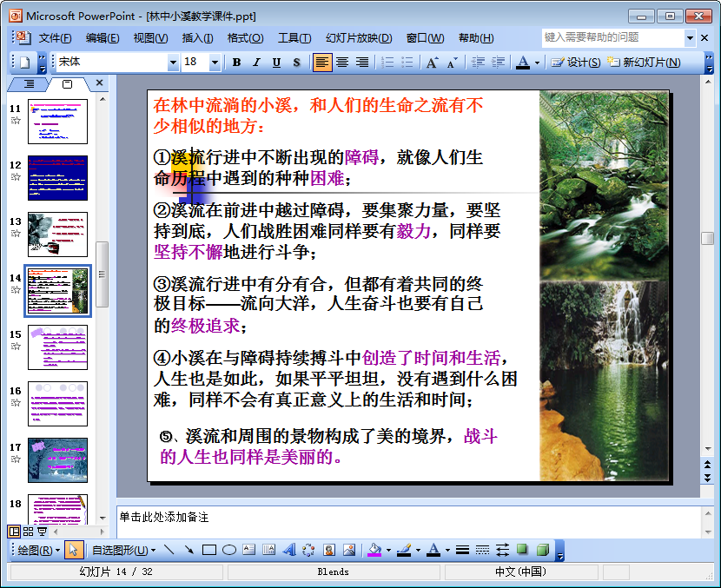Insert diagram or organization chart

point(308,550)
